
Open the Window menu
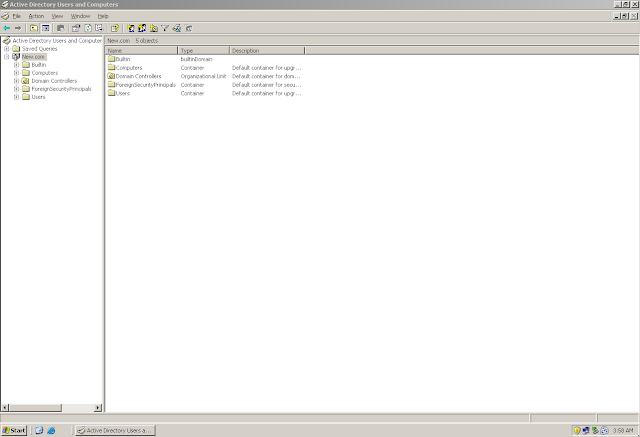click(80, 16)
